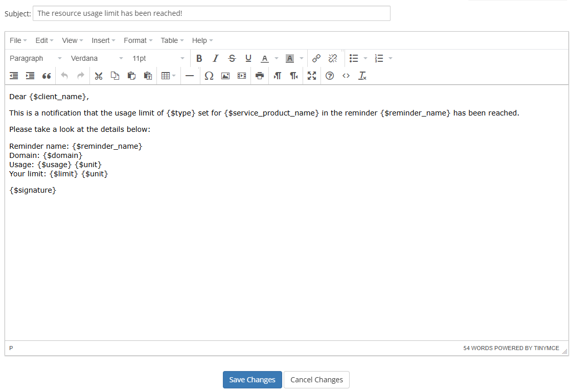
Task: Apply background color with highlighted A icon
Action: [290, 58]
